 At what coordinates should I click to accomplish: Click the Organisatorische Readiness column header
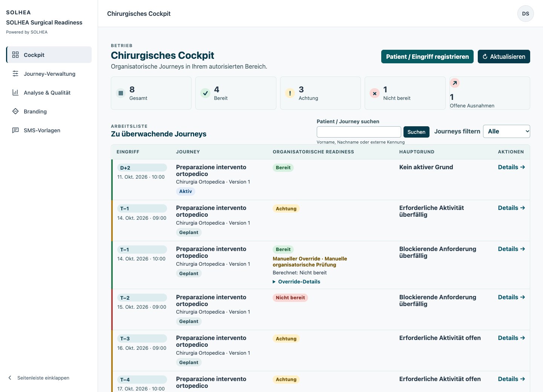coord(313,152)
